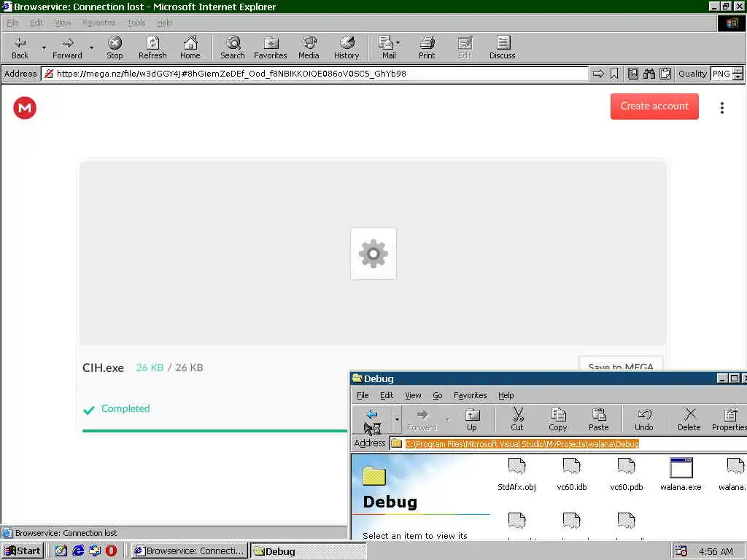The width and height of the screenshot is (747, 560).
Task: Click the gear file thumbnail preview
Action: tap(373, 253)
